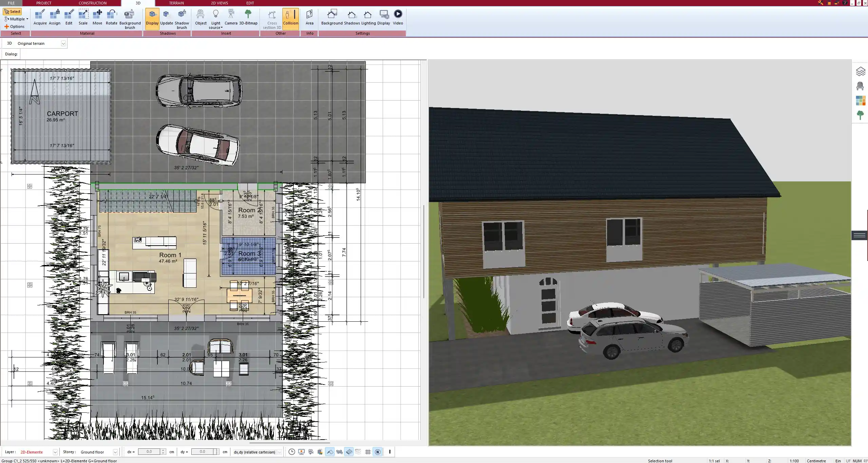Screen dimensions: 868x463
Task: Toggle the Collision mode button
Action: [x=290, y=18]
